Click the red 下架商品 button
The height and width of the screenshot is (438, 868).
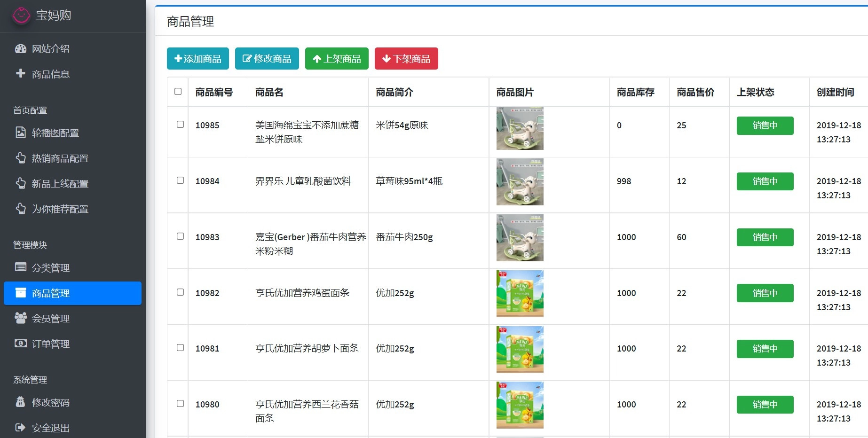pos(406,59)
